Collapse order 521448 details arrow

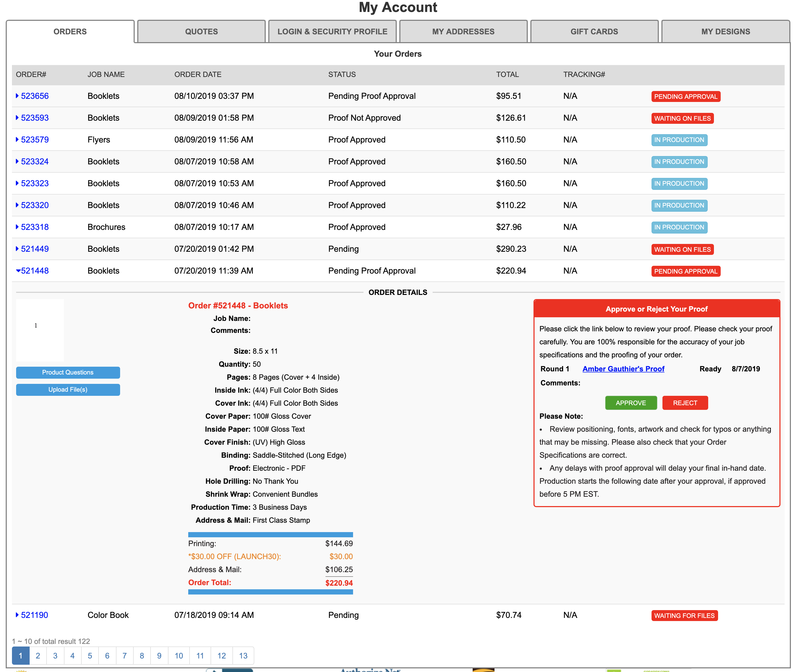pos(18,271)
